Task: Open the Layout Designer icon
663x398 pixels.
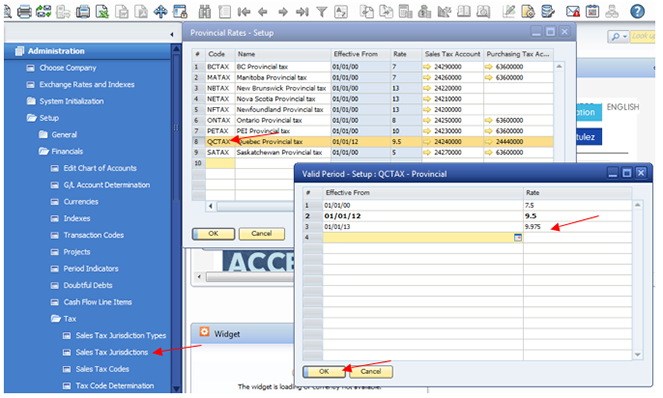Action: click(528, 11)
